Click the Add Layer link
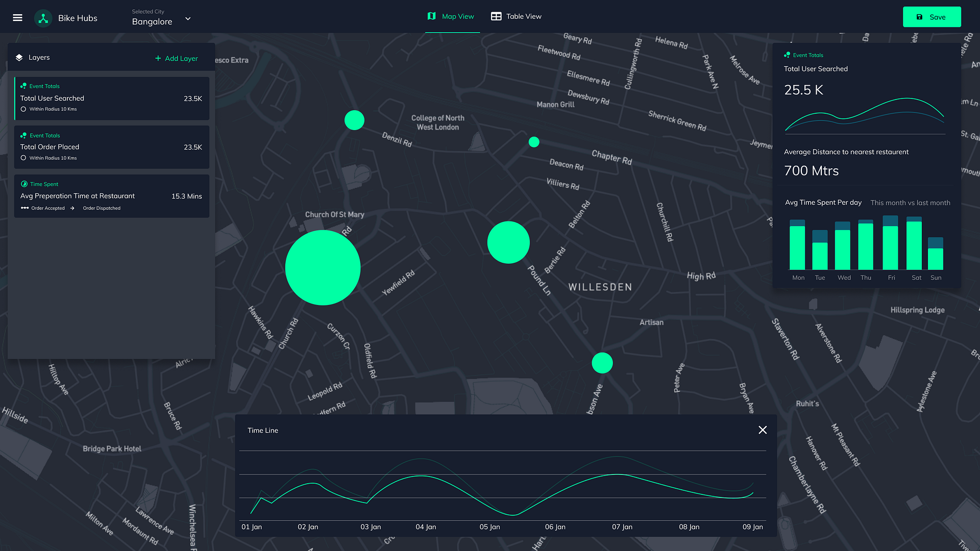The width and height of the screenshot is (980, 551). coord(181,59)
